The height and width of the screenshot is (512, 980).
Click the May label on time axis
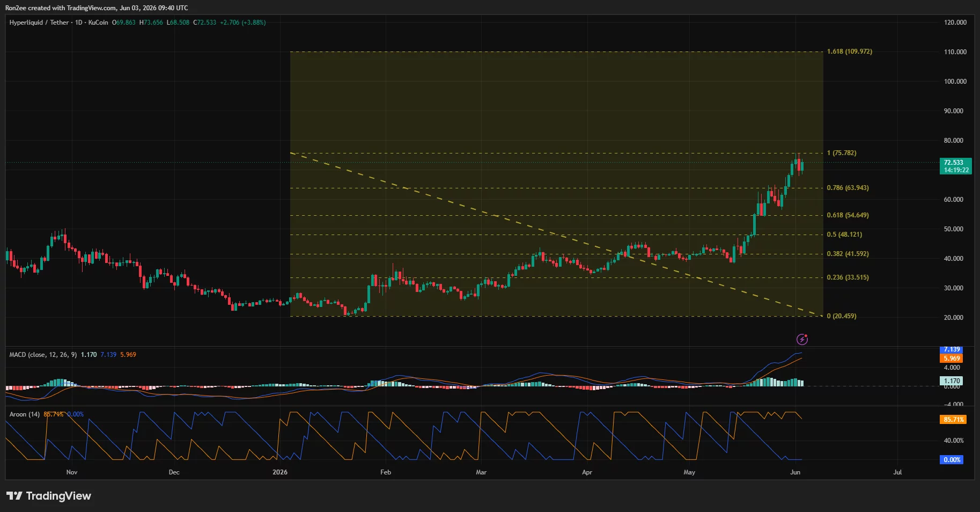tap(689, 472)
